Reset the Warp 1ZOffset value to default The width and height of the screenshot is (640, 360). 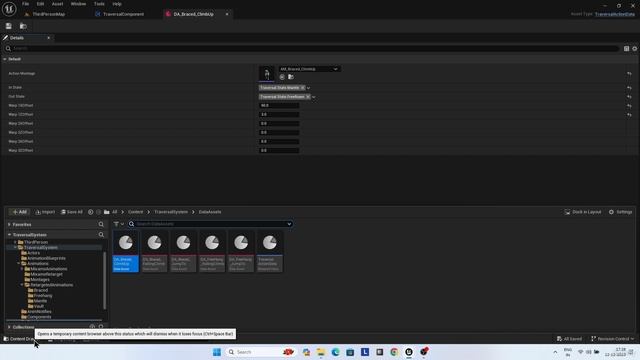tap(629, 115)
